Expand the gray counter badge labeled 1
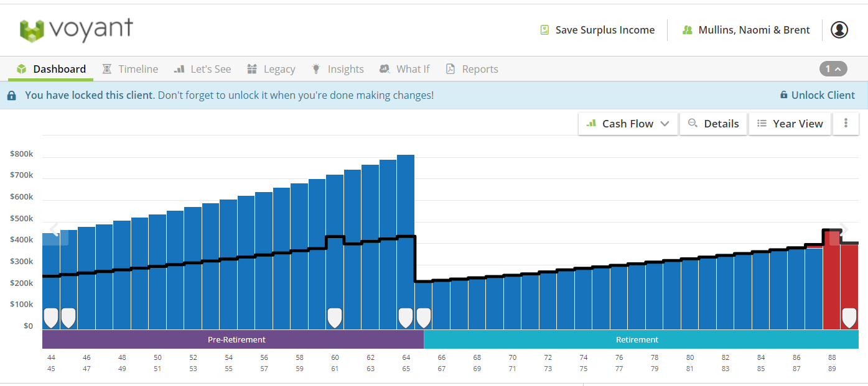 click(x=833, y=69)
